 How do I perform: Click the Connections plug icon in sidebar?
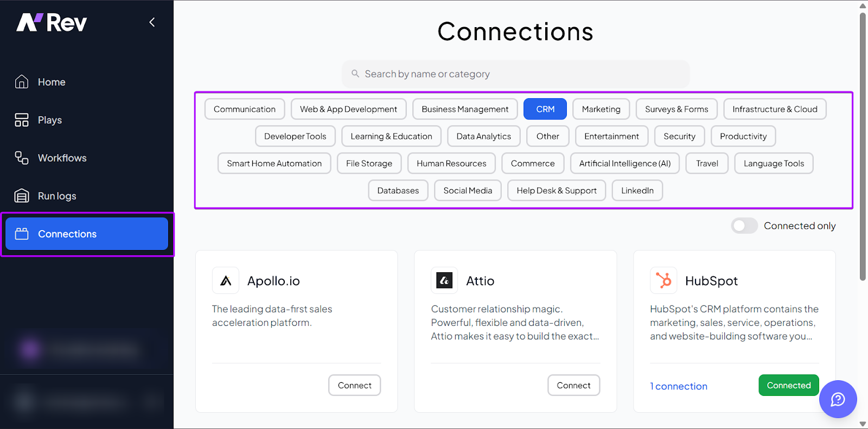pyautogui.click(x=22, y=234)
